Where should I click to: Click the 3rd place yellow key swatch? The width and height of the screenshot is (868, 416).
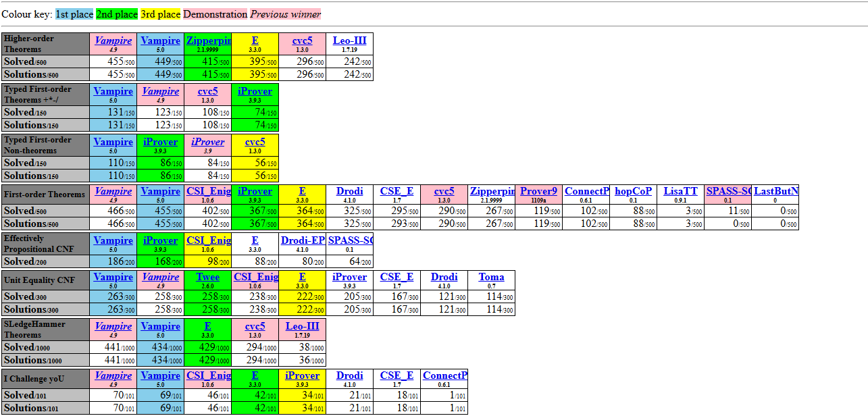[161, 14]
